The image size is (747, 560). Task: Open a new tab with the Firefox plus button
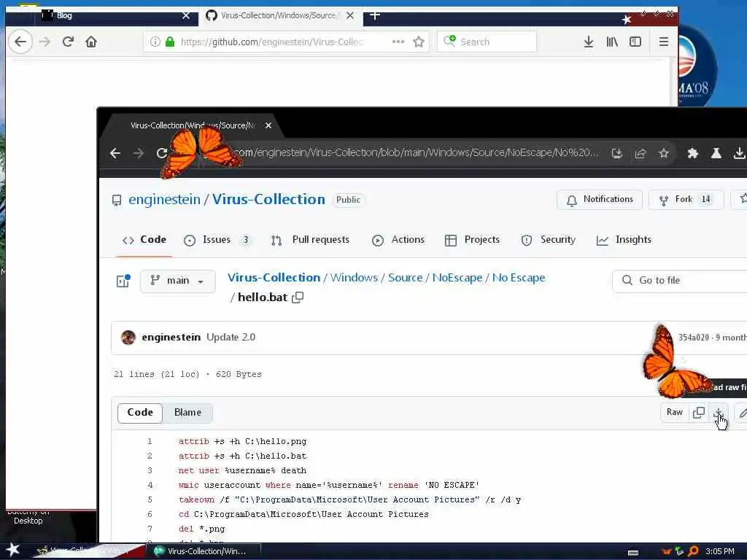tap(375, 16)
